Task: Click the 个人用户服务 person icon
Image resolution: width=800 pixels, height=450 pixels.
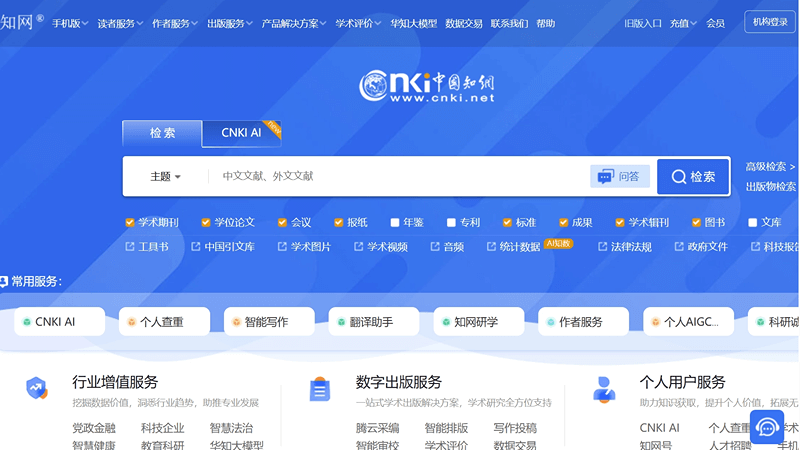Action: click(604, 389)
